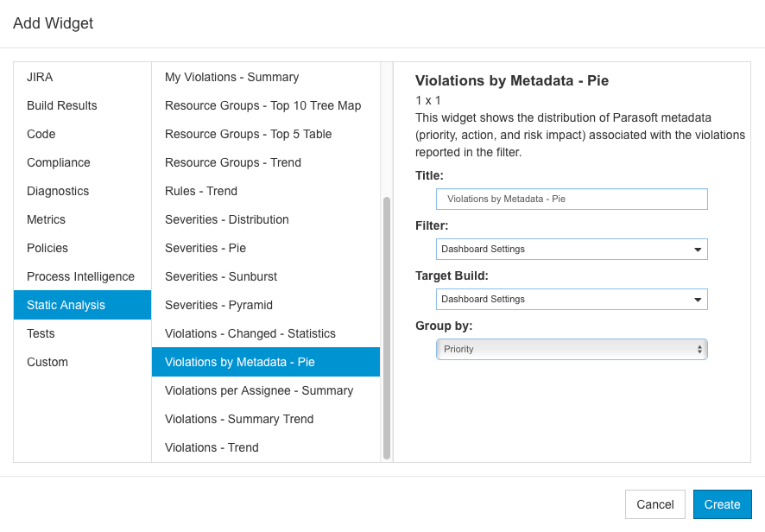Open the Group by Priority selector
This screenshot has width=765, height=532.
click(572, 350)
